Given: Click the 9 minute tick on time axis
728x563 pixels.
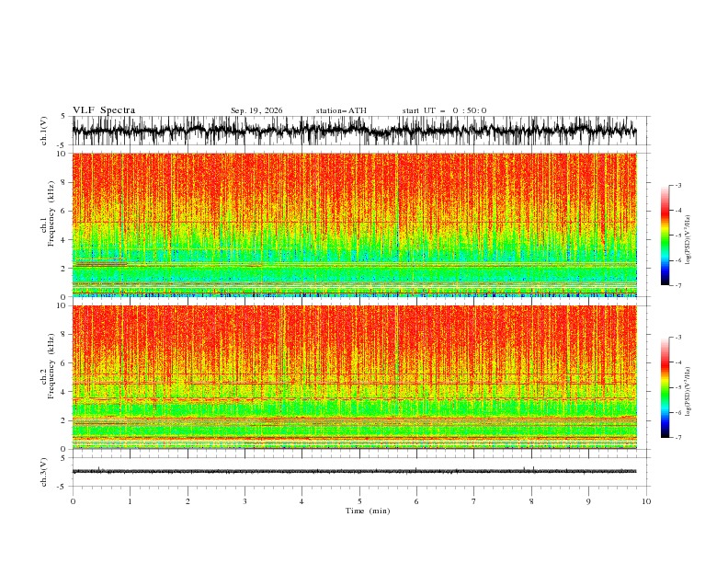Looking at the screenshot, I should (588, 501).
